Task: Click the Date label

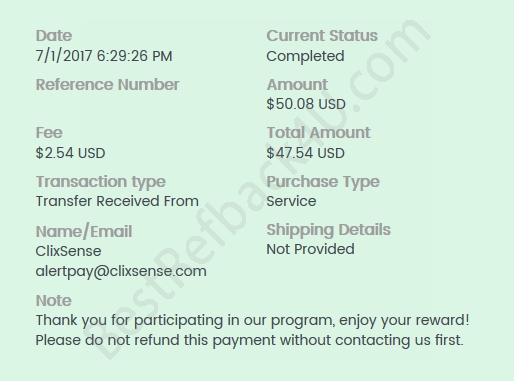Action: [54, 36]
